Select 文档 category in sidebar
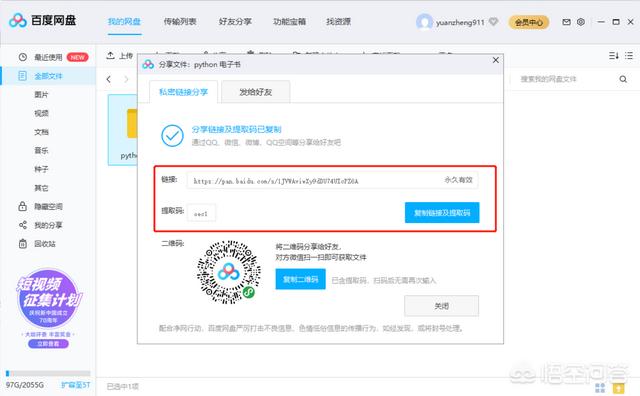640x396 pixels. [41, 132]
